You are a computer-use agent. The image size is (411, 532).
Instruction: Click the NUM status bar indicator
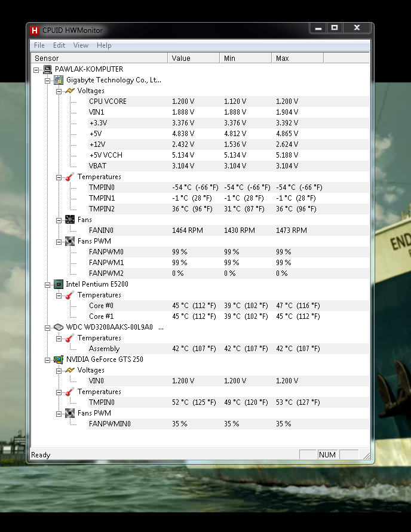click(x=327, y=455)
